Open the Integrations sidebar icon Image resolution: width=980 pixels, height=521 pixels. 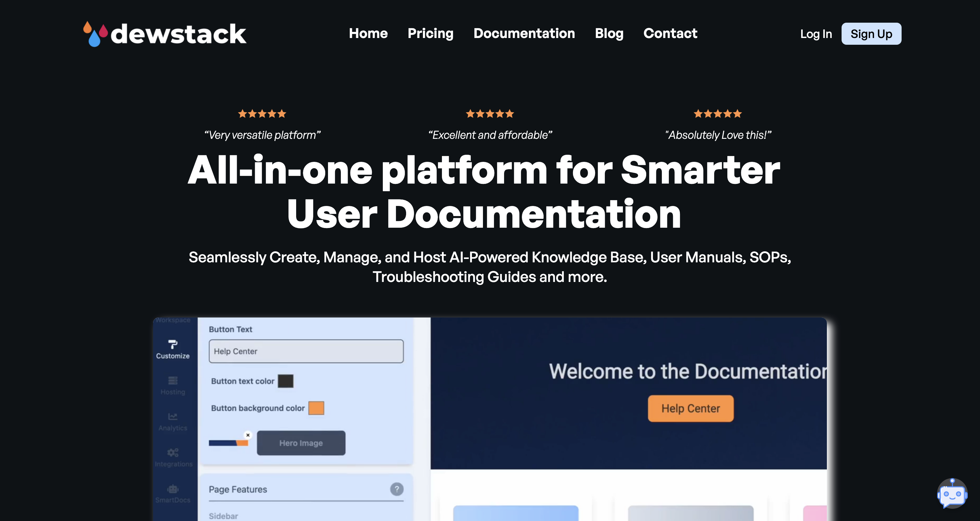tap(173, 458)
